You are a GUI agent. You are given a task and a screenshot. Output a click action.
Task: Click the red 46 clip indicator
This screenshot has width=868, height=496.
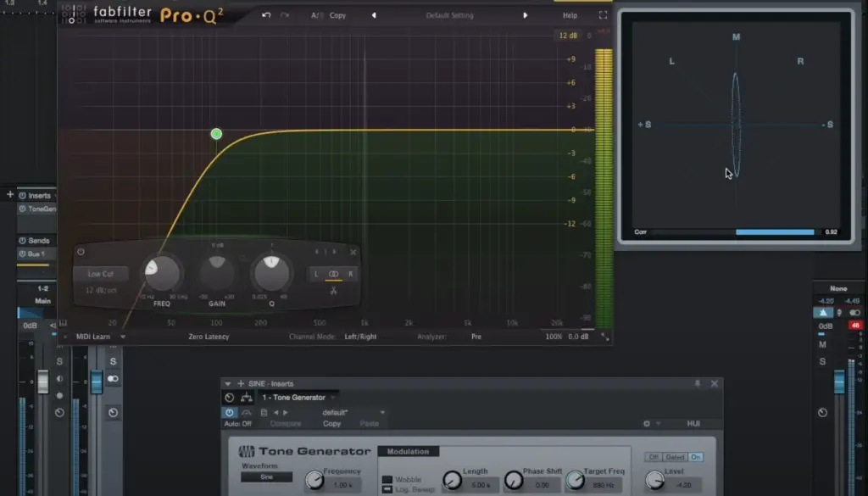point(855,326)
